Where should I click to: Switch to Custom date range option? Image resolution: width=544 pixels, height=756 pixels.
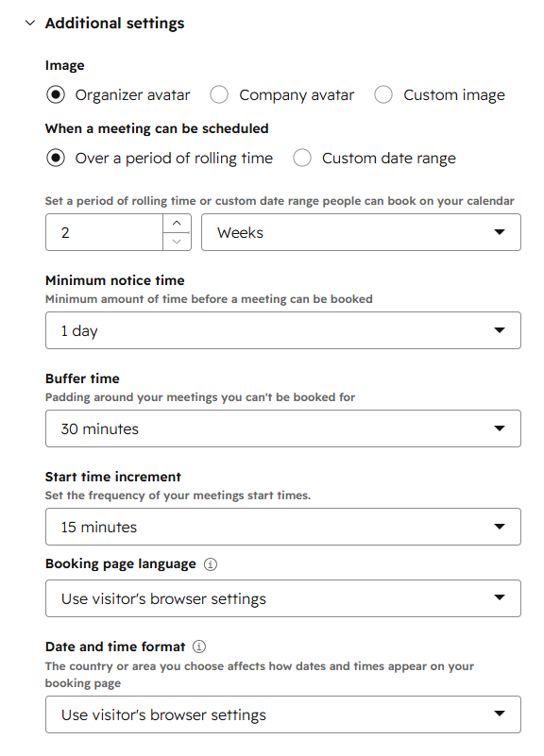coord(302,158)
